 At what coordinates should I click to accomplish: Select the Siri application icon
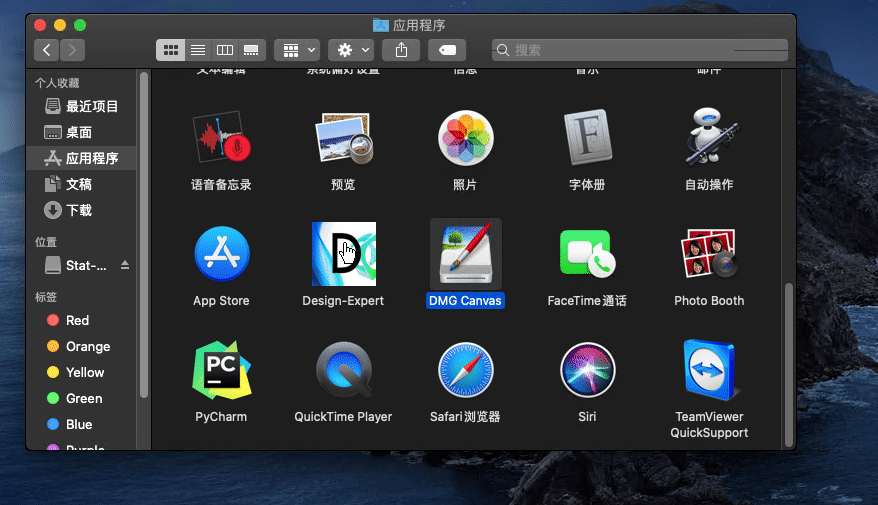(x=587, y=370)
